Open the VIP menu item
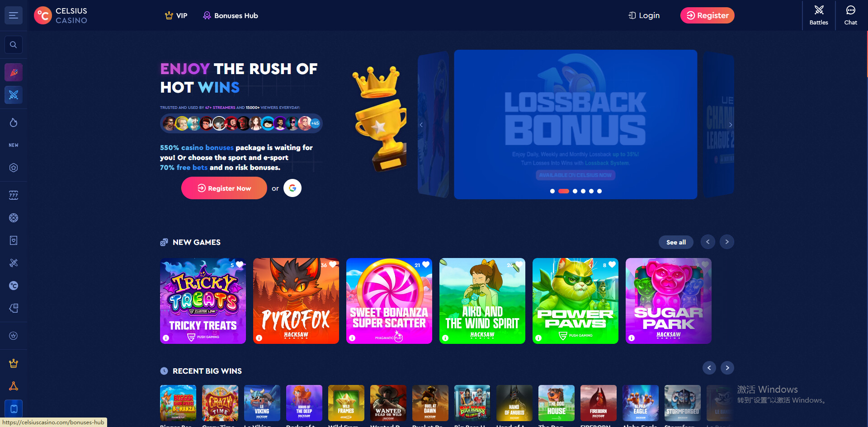The height and width of the screenshot is (427, 868). pyautogui.click(x=176, y=15)
